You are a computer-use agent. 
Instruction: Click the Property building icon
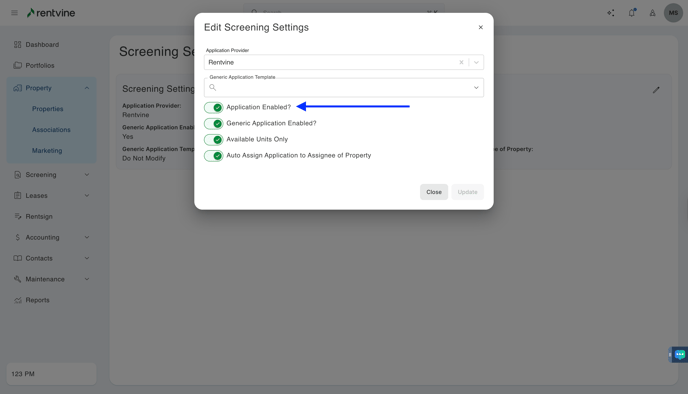click(18, 88)
